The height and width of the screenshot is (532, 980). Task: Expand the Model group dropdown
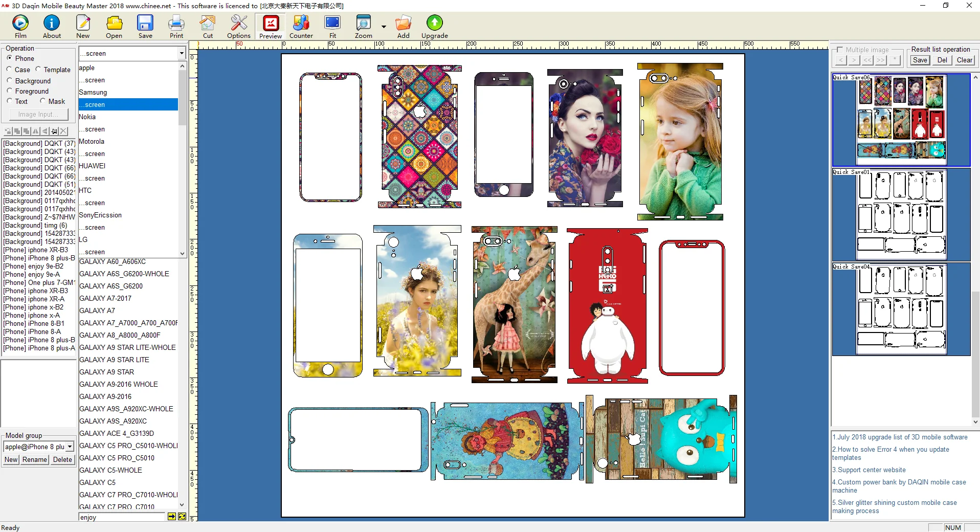tap(70, 447)
